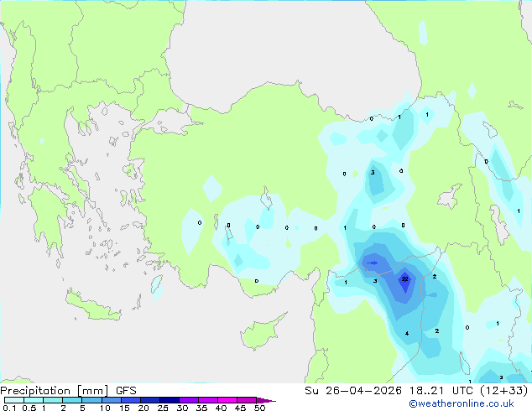532x411 pixels.
Task: Click the date 'Su 26-04-2026'
Action: click(353, 391)
